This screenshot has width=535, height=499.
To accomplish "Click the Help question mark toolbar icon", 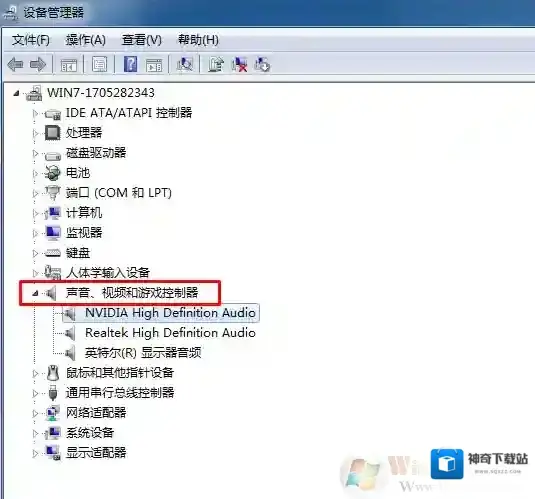I will pos(130,64).
